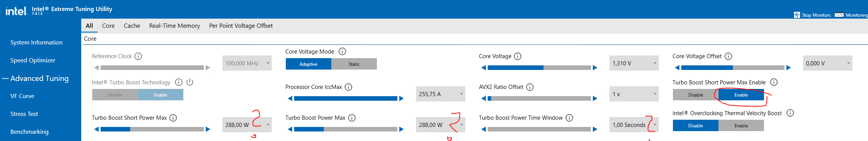
Task: Show Overclocking Thermal Velocity Boost info
Action: coord(790,113)
